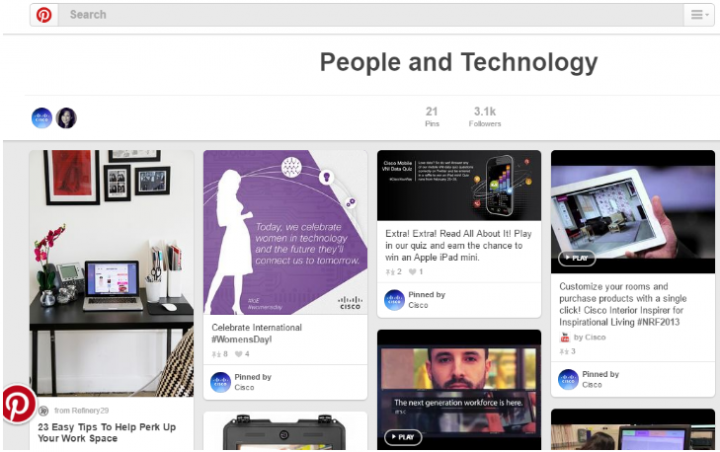Click 'Customize your rooms' pin description
This screenshot has width=720, height=452.
(623, 304)
